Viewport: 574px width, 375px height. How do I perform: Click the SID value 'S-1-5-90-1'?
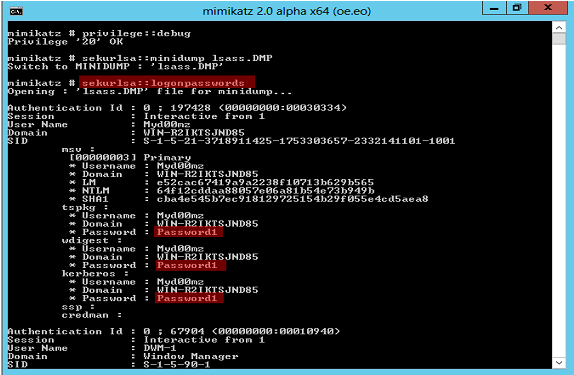point(177,365)
